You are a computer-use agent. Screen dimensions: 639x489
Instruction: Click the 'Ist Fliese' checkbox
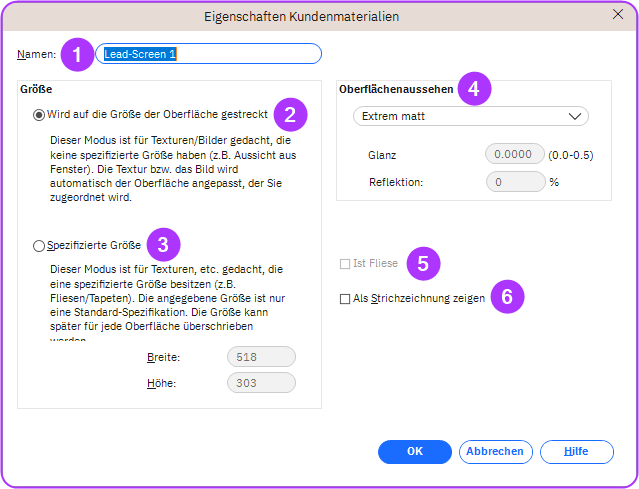click(x=345, y=264)
